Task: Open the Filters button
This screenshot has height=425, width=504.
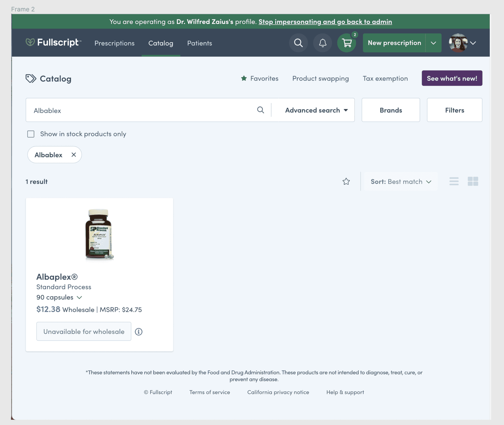Action: tap(454, 110)
